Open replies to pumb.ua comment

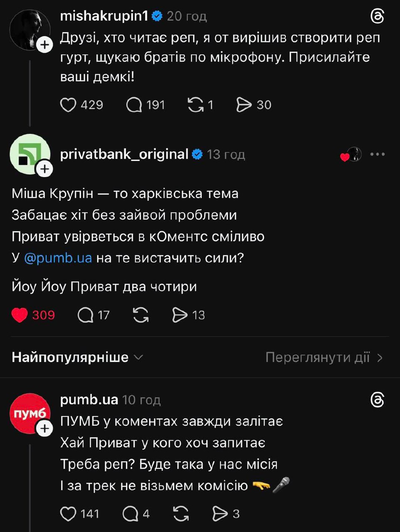coord(130,514)
